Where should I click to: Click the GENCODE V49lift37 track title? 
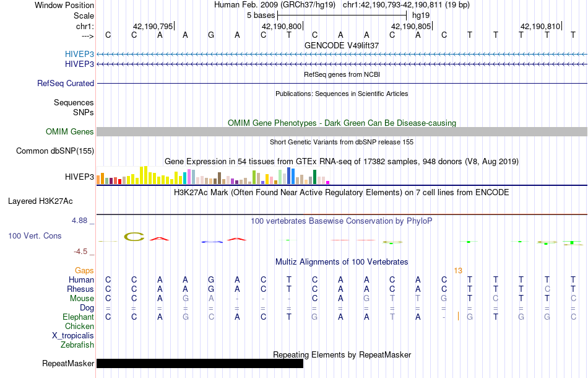342,45
